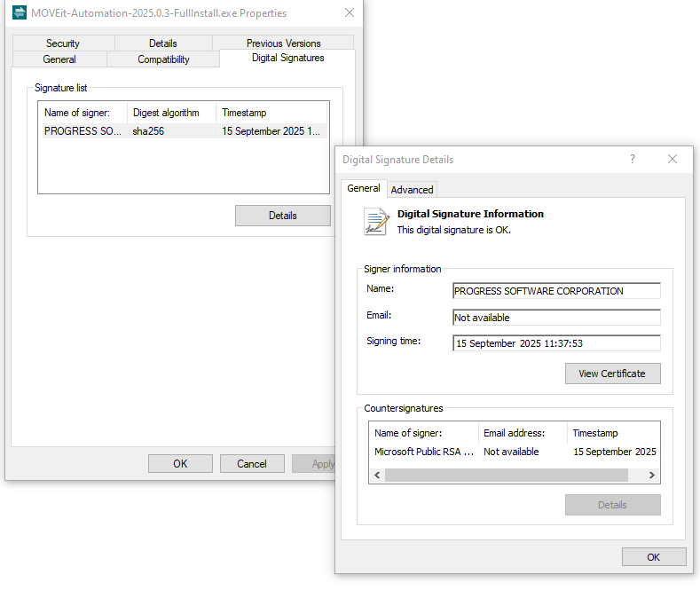Open the Security tab
700x590 pixels.
(63, 43)
